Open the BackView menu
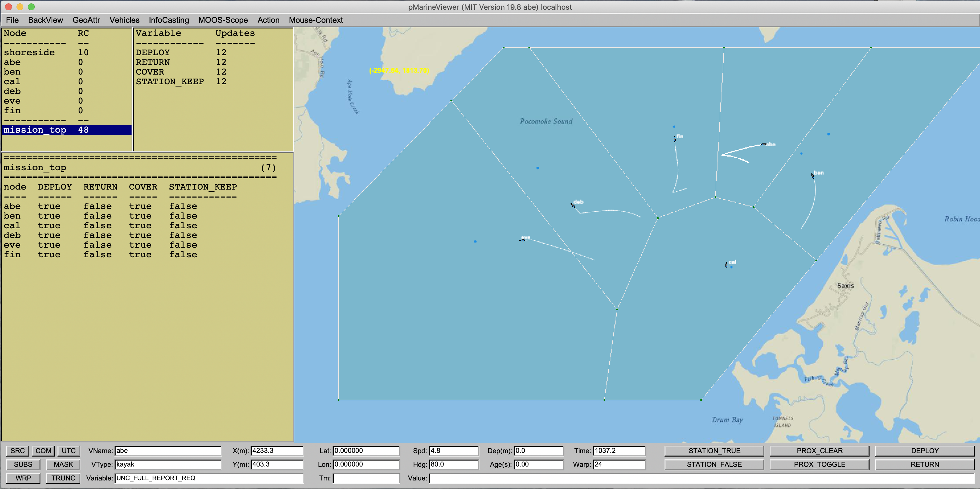 [45, 20]
